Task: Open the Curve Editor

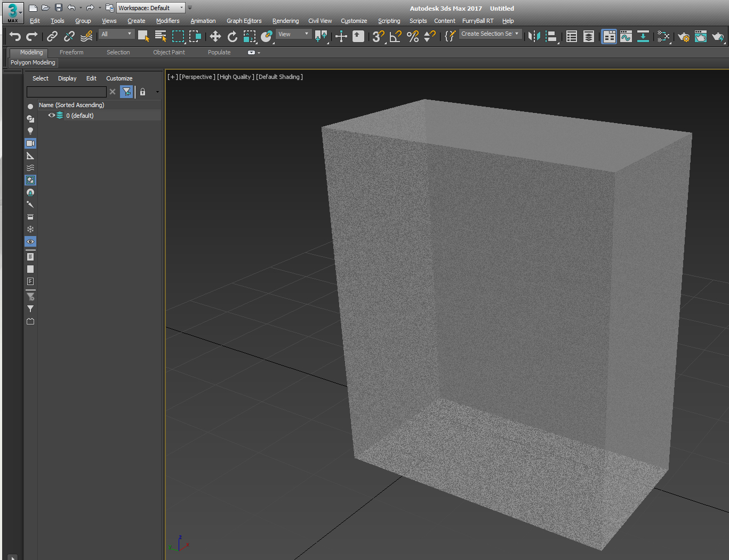Action: 626,36
